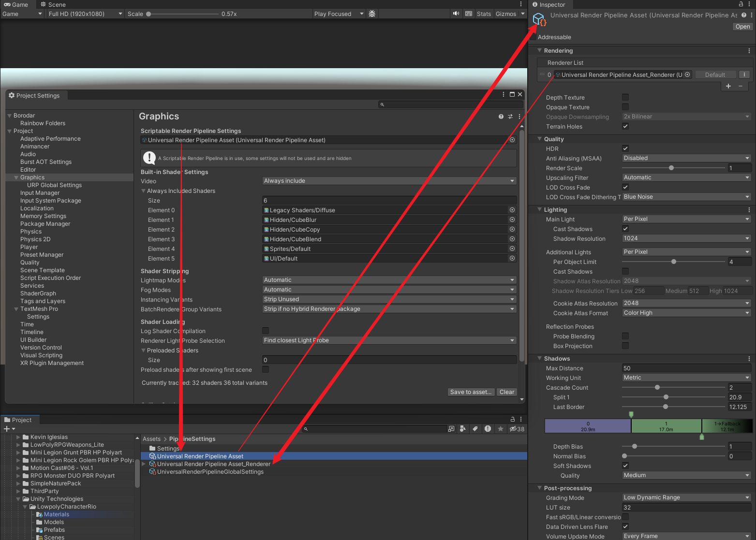
Task: Click the Max Distance input field
Action: pyautogui.click(x=686, y=368)
